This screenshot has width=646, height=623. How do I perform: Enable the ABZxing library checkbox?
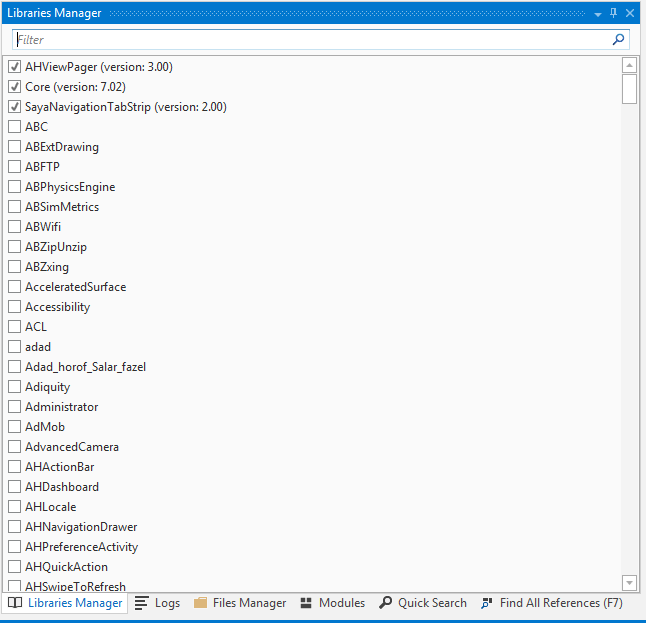[14, 267]
